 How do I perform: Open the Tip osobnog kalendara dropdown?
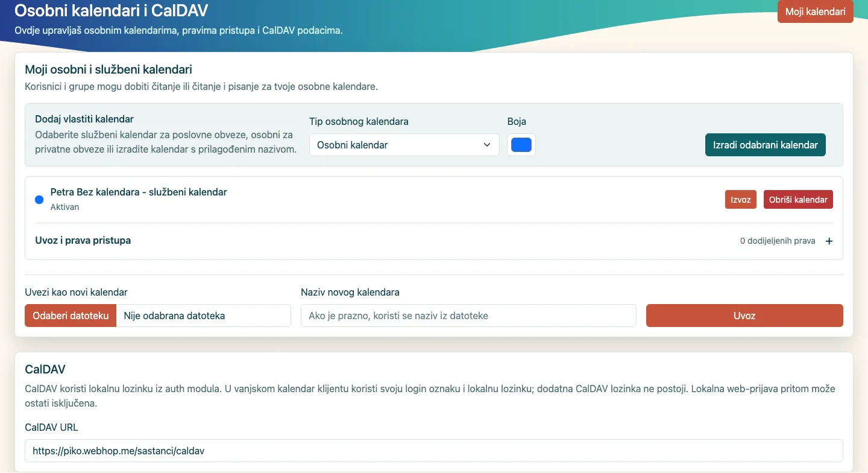pos(404,145)
